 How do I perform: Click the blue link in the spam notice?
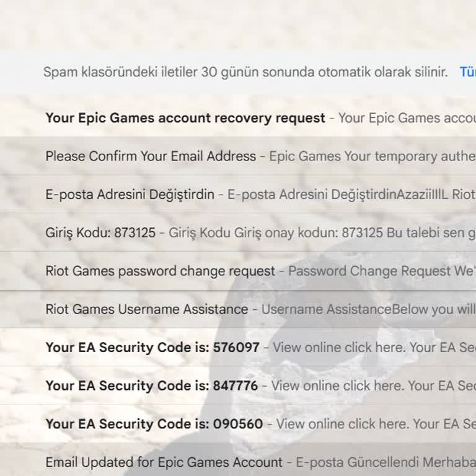click(x=467, y=72)
